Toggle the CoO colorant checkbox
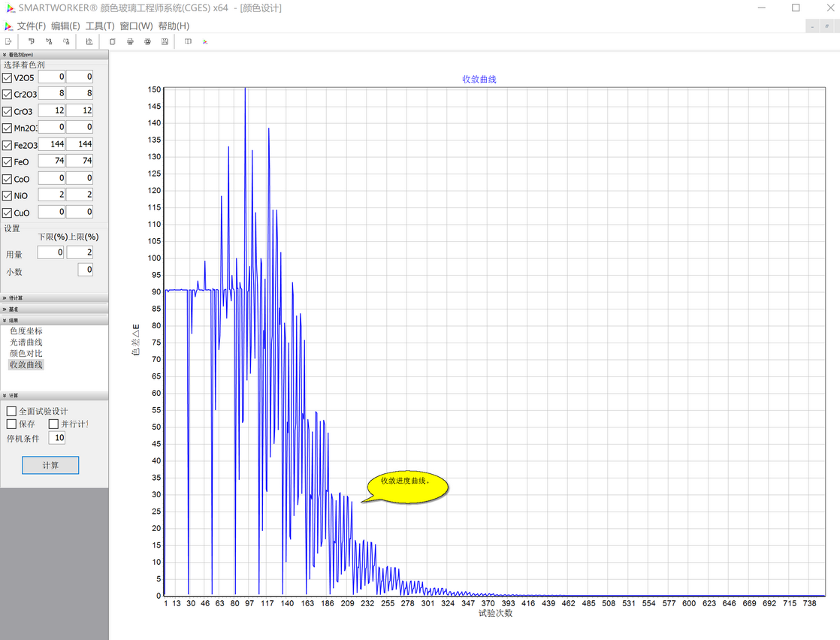This screenshot has height=640, width=840. [7, 179]
